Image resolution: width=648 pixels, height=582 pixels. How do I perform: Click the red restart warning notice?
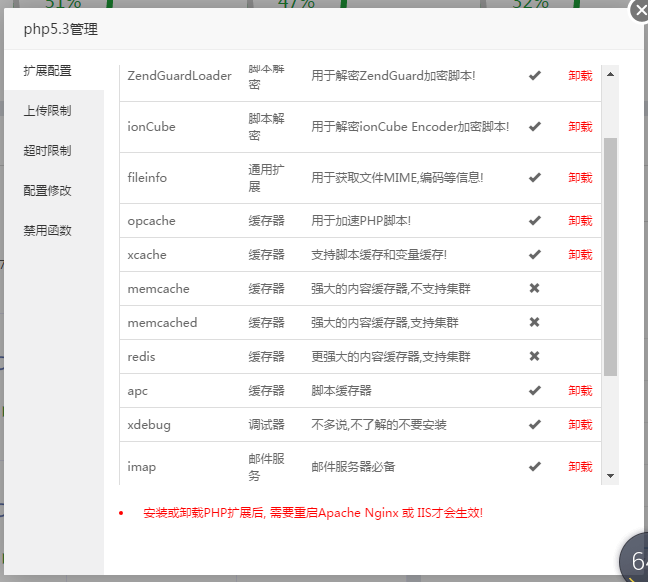(313, 513)
